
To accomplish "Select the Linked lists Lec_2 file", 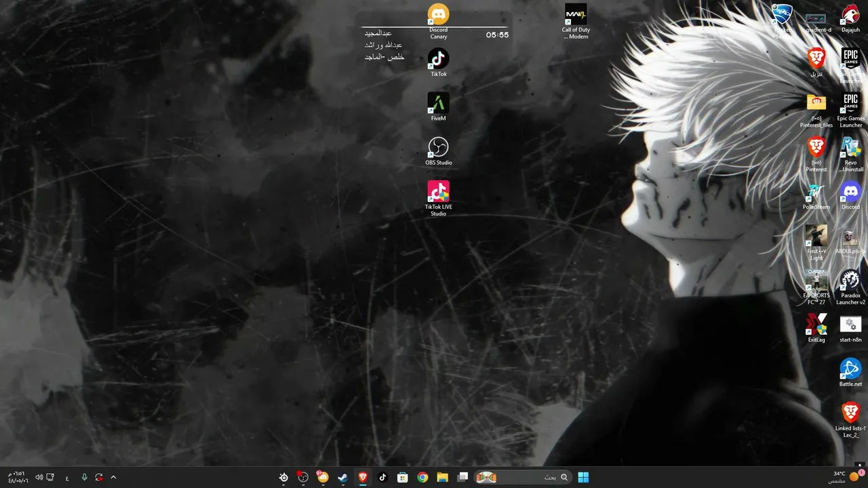I will click(850, 420).
